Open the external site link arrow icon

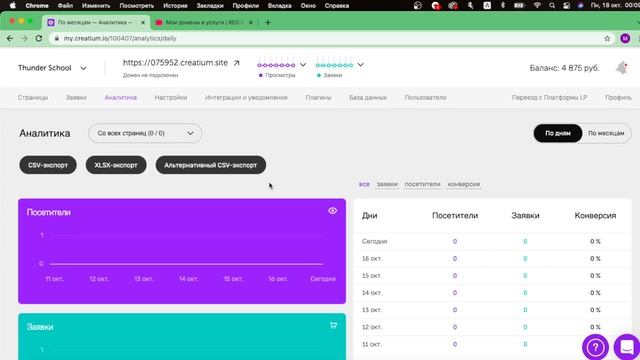click(236, 63)
